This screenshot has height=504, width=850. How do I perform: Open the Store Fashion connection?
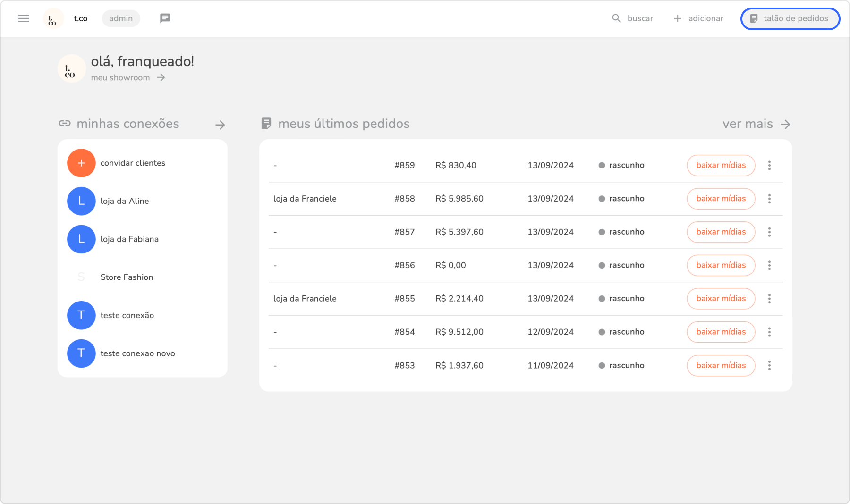pos(127,277)
